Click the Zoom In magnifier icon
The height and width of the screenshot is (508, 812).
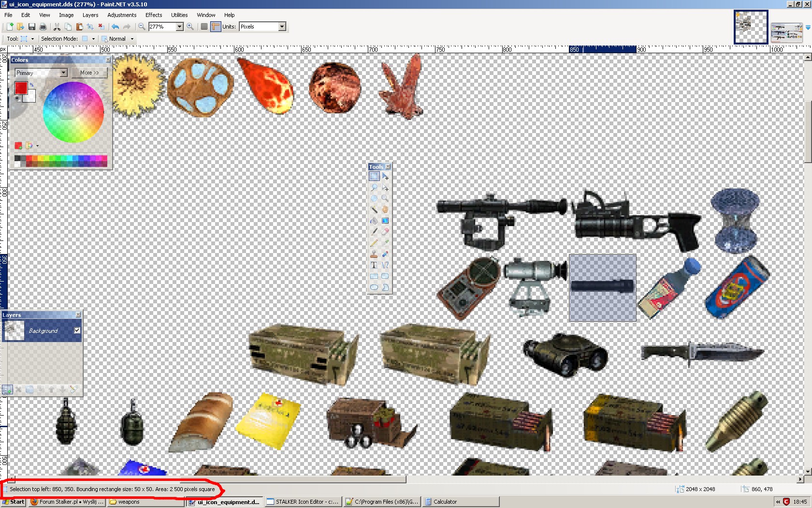[x=190, y=27]
